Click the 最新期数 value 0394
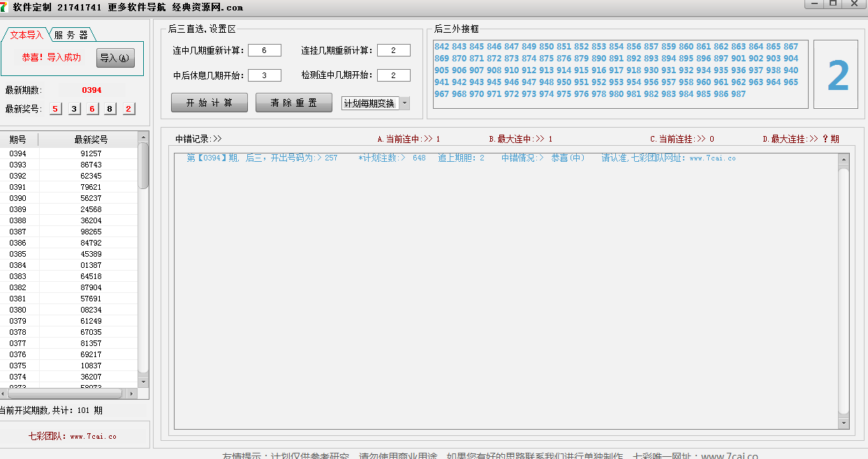This screenshot has height=459, width=868. (x=91, y=90)
